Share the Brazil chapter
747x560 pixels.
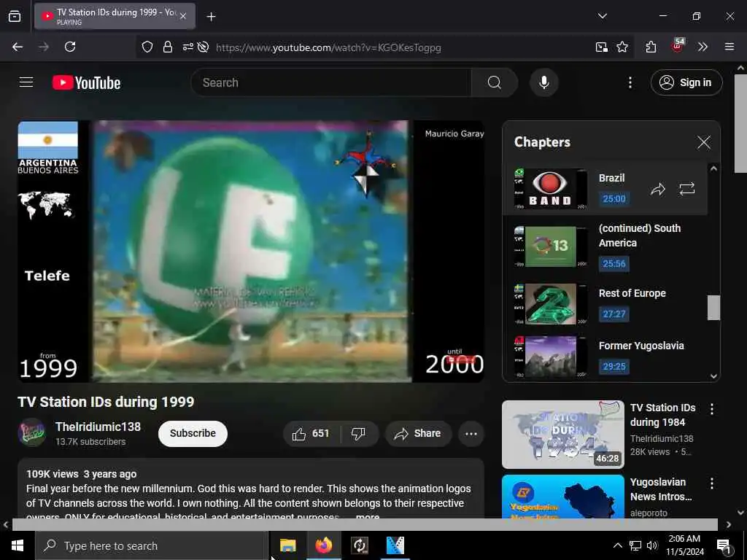click(x=657, y=189)
